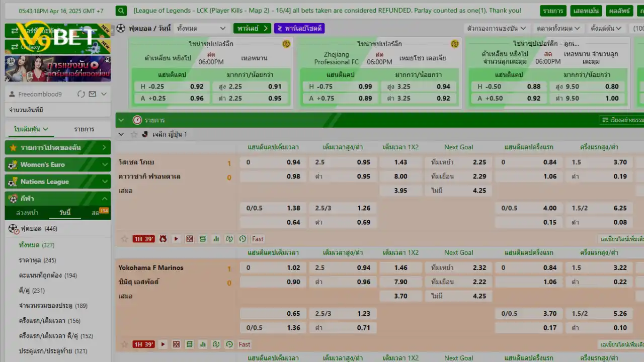Pick the H -0.25 odds 0.92 on the first featured card
644x362 pixels.
click(171, 86)
